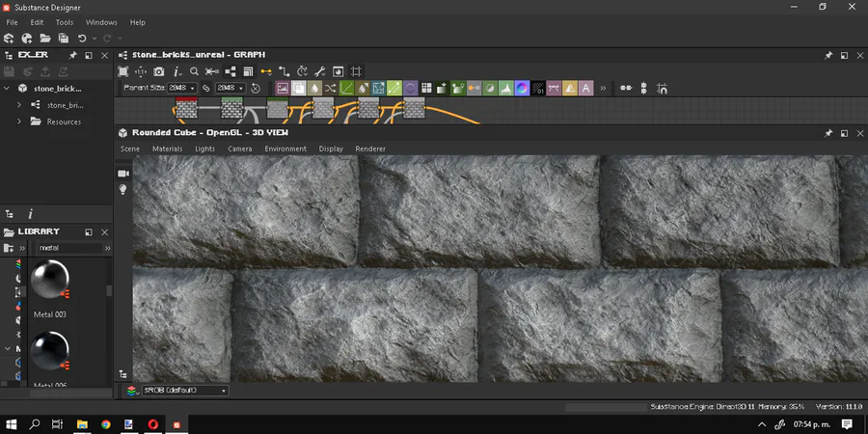Click the Text node icon with letter A
Screen dimensions: 868x434
tap(585, 88)
